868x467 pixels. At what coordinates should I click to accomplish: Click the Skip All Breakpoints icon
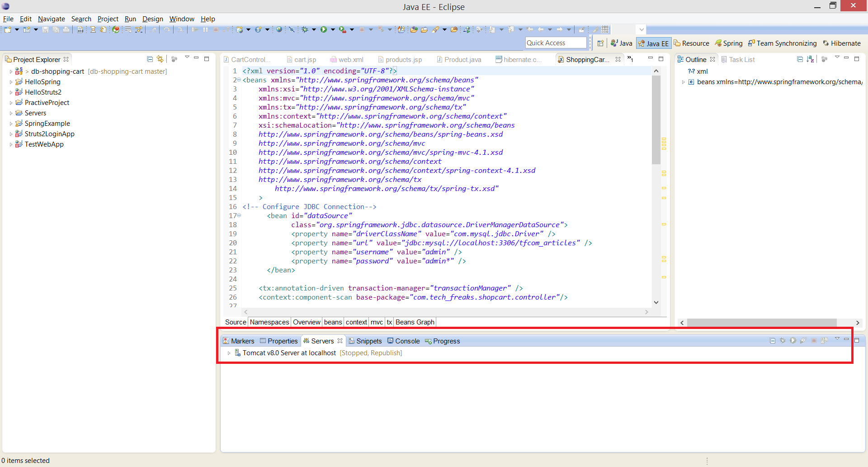[292, 29]
